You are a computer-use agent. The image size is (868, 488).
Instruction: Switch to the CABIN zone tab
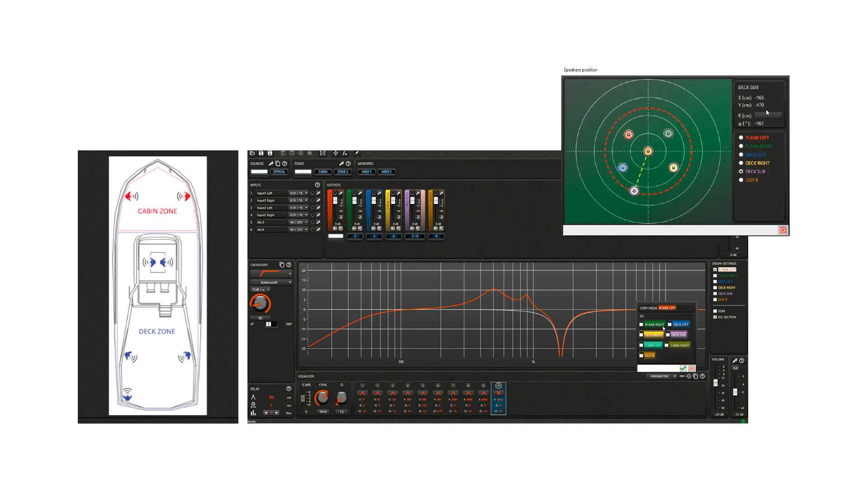pos(323,172)
